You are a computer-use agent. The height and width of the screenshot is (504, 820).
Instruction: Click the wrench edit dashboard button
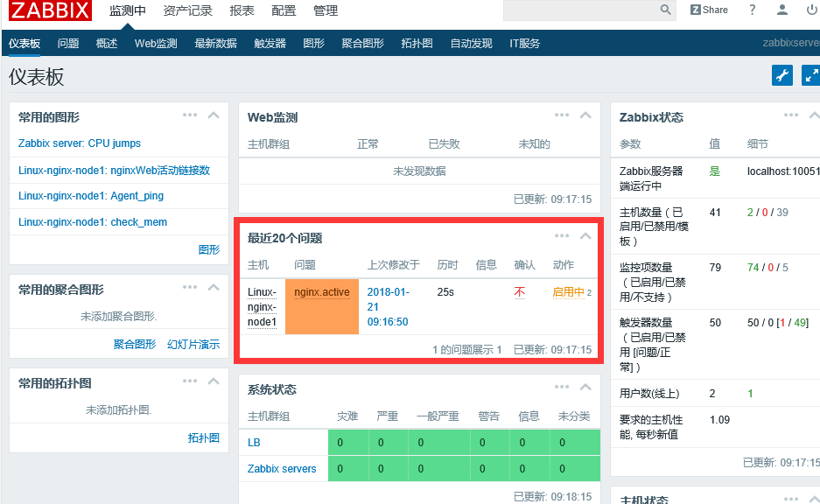(781, 76)
